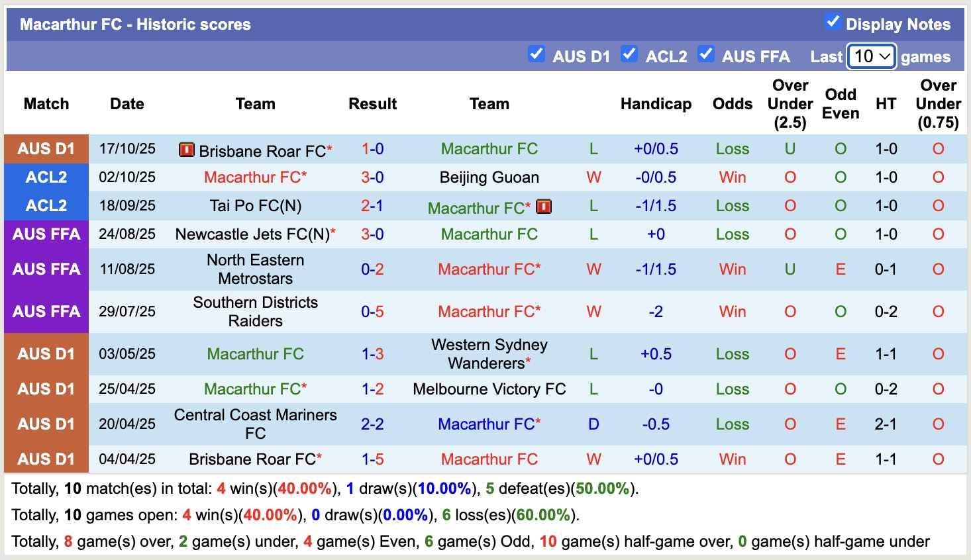The image size is (971, 560).
Task: Click the Handicap column header
Action: coord(656,104)
